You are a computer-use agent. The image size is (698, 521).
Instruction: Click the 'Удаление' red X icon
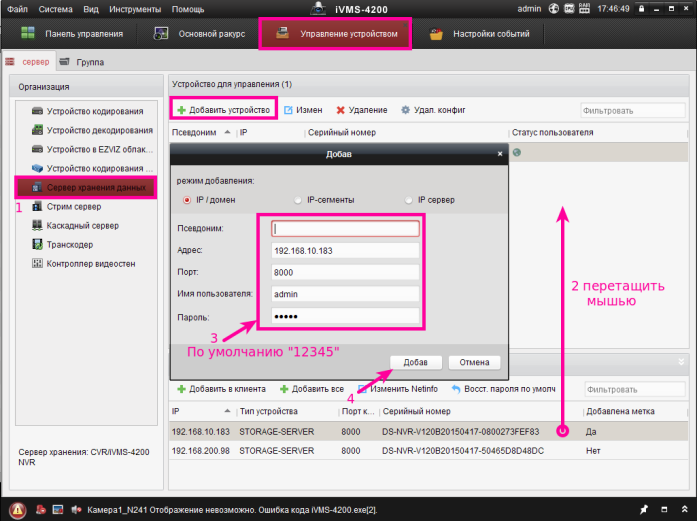341,110
